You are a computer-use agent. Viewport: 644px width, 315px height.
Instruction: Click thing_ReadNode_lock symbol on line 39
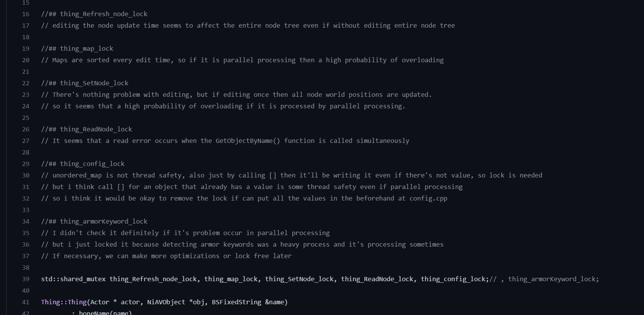pos(378,279)
